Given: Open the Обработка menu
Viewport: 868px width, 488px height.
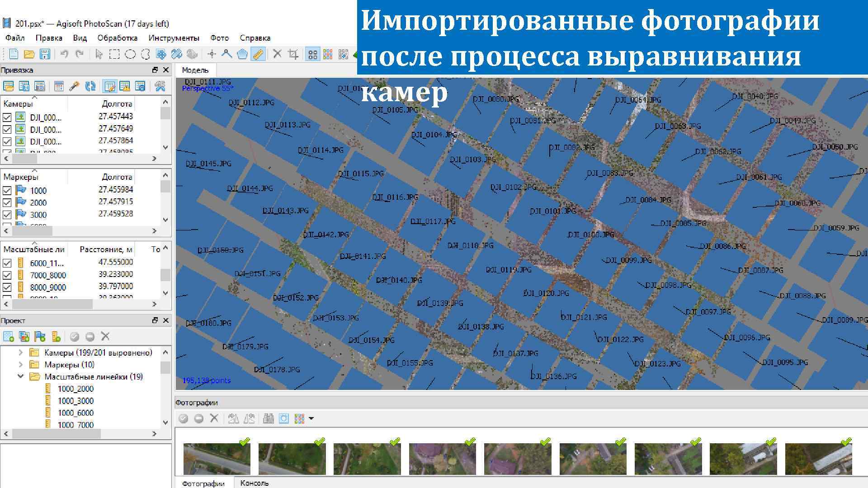Looking at the screenshot, I should 117,38.
